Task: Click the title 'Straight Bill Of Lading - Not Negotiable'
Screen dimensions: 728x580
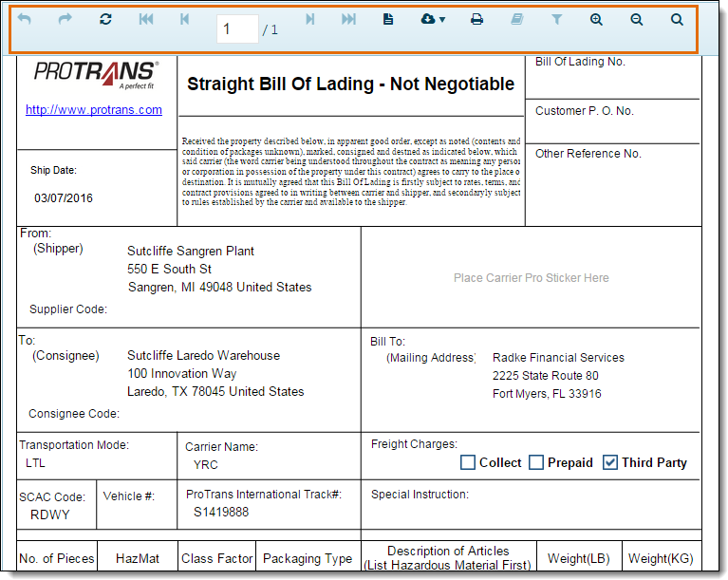Action: click(x=350, y=84)
